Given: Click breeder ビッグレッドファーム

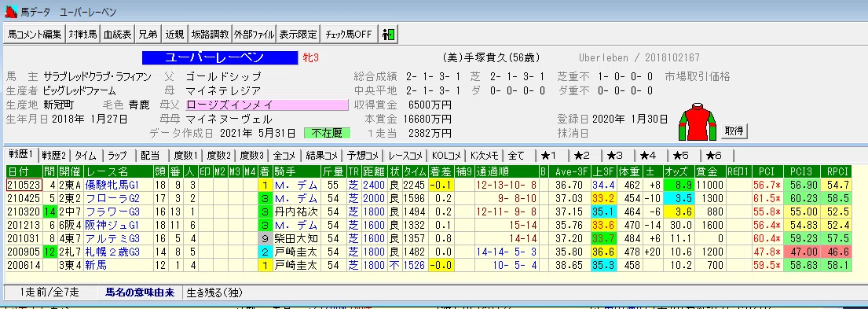Looking at the screenshot, I should click(x=79, y=90).
